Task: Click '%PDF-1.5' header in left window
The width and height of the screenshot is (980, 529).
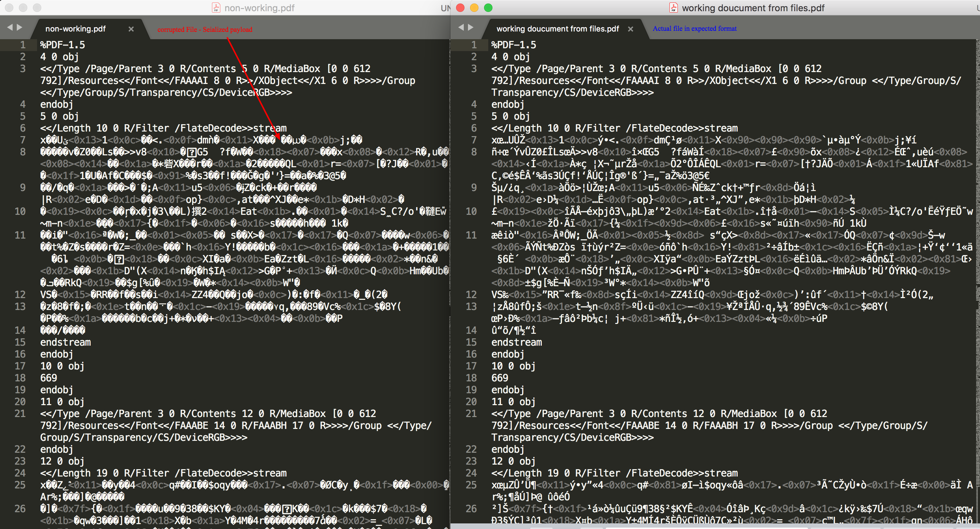Action: click(x=63, y=45)
